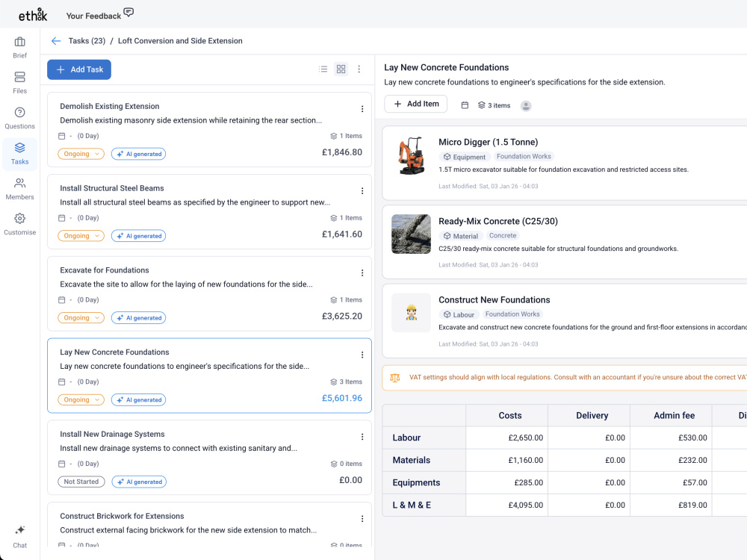Click the £1,846.80 task total

pyautogui.click(x=342, y=152)
